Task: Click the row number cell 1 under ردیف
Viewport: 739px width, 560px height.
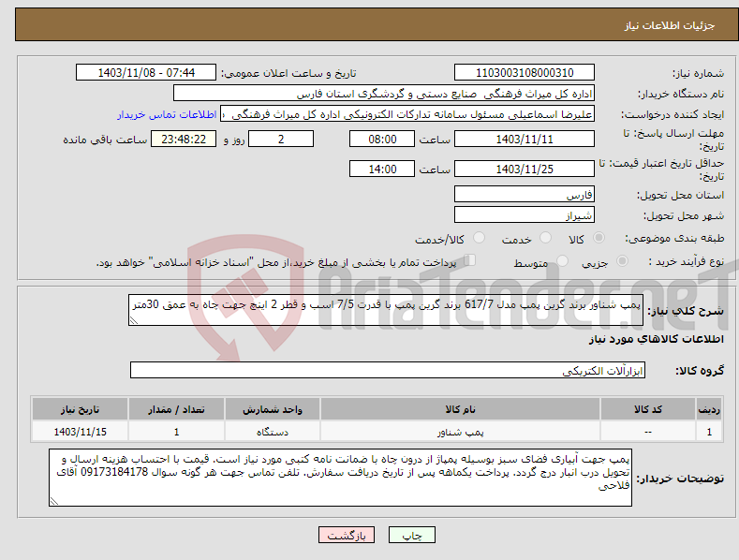Action: (709, 432)
